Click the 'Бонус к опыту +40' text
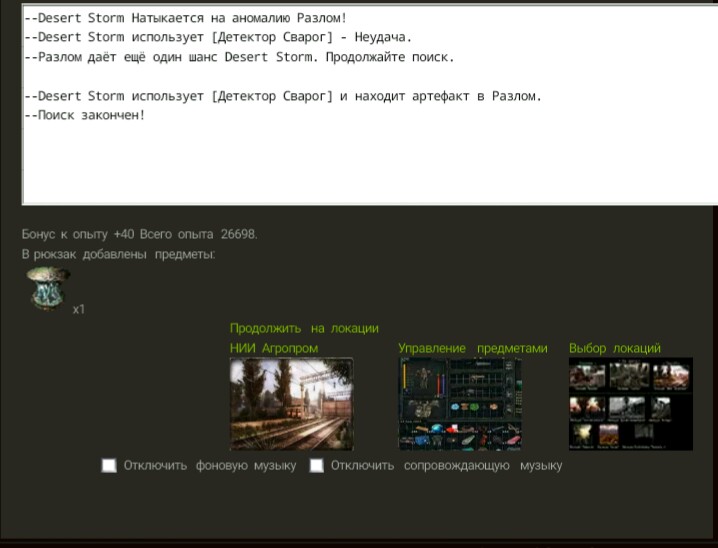Screen dimensions: 718x548 pyautogui.click(x=78, y=234)
